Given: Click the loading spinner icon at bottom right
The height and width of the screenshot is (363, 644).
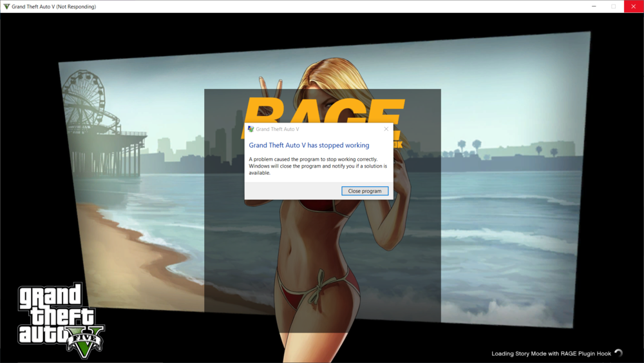Looking at the screenshot, I should tap(619, 353).
